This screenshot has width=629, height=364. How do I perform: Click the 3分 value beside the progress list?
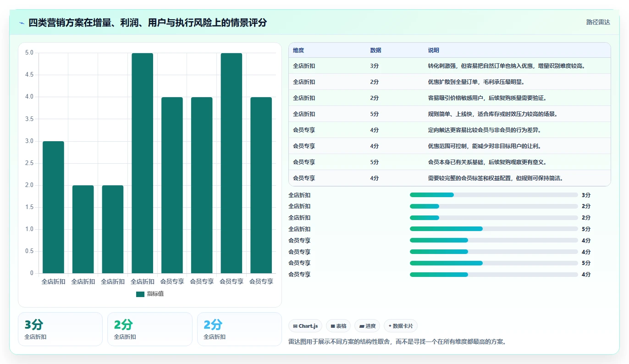coord(586,195)
